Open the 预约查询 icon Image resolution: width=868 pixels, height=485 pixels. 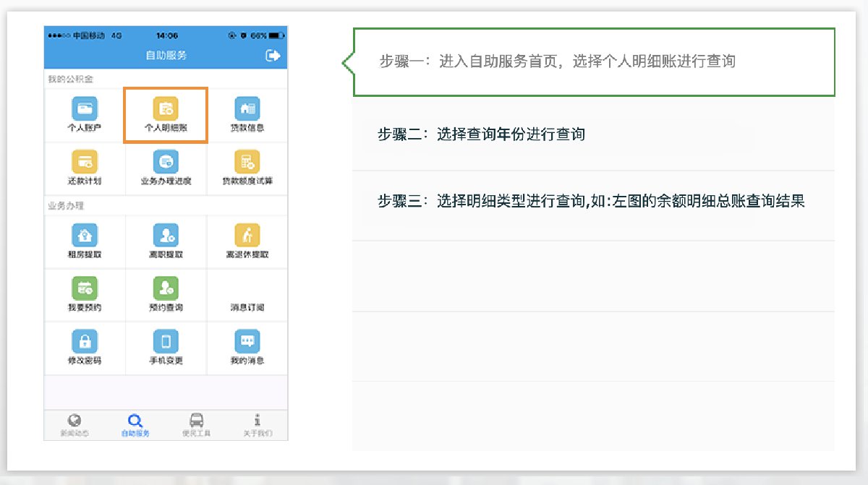[x=166, y=288]
